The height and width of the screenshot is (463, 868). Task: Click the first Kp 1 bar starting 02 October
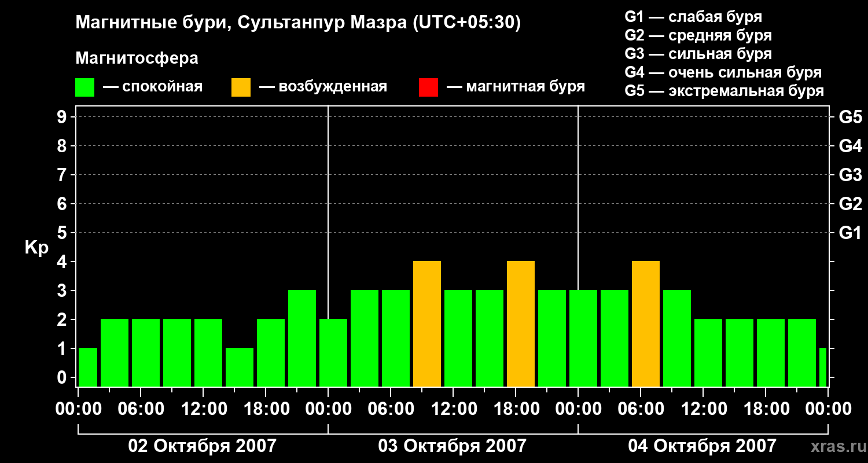pos(88,368)
